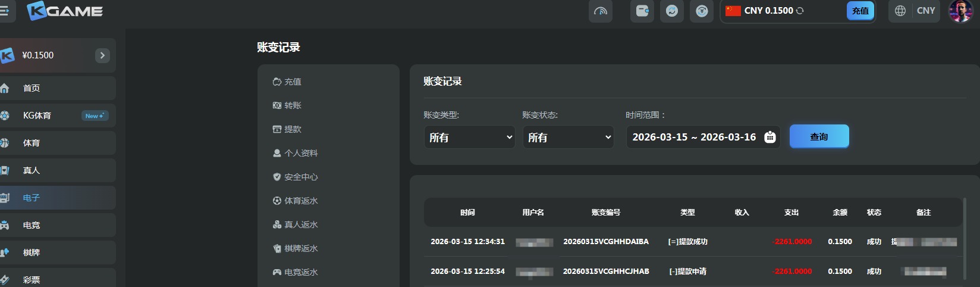Screen dimensions: 980x287
Task: Click timestamp 2026-03-15 12:25:54
Action: pyautogui.click(x=467, y=272)
